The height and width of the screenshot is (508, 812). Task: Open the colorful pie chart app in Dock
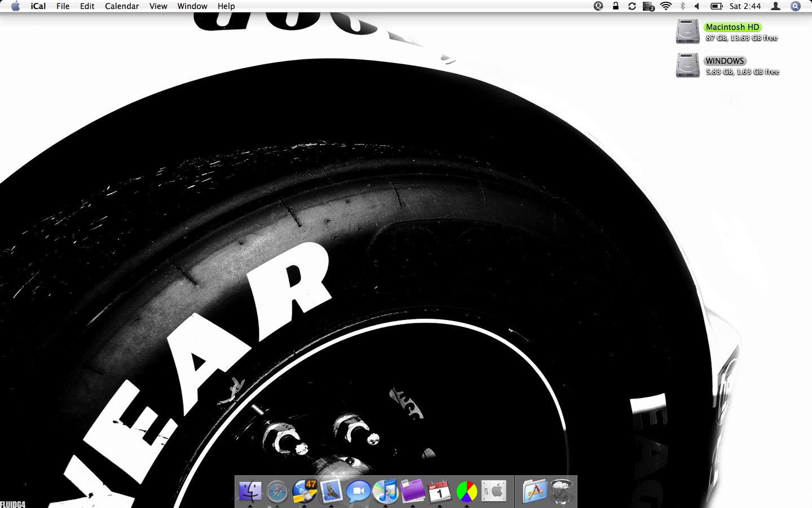point(467,492)
